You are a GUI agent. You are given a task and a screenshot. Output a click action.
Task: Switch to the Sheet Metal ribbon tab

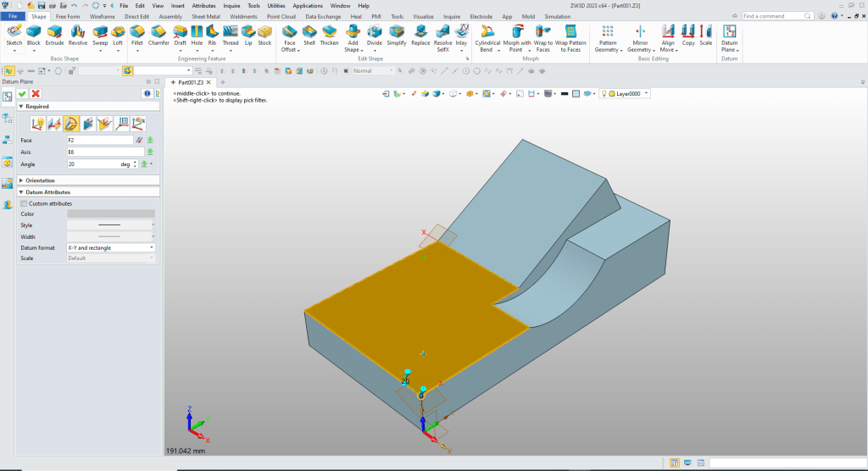tap(204, 16)
